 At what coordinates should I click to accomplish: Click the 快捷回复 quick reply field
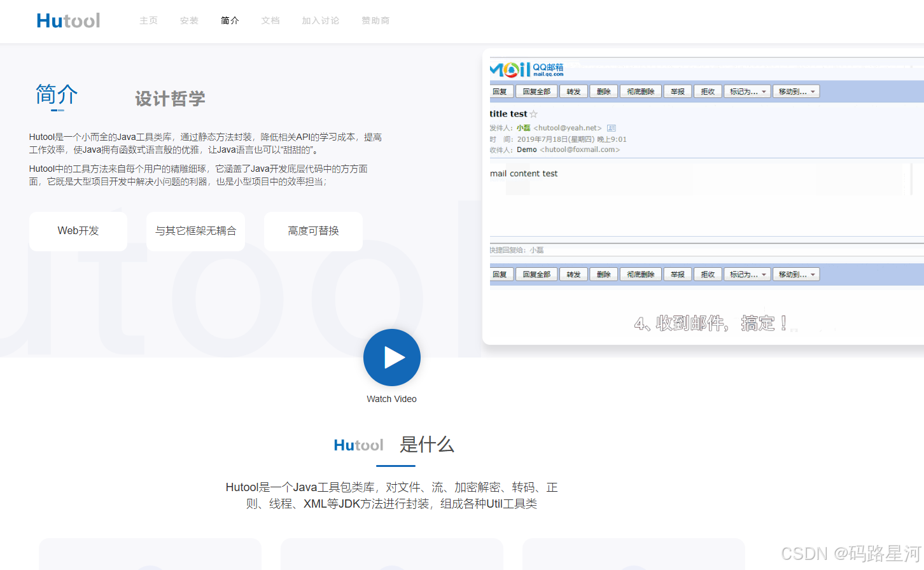pos(573,249)
